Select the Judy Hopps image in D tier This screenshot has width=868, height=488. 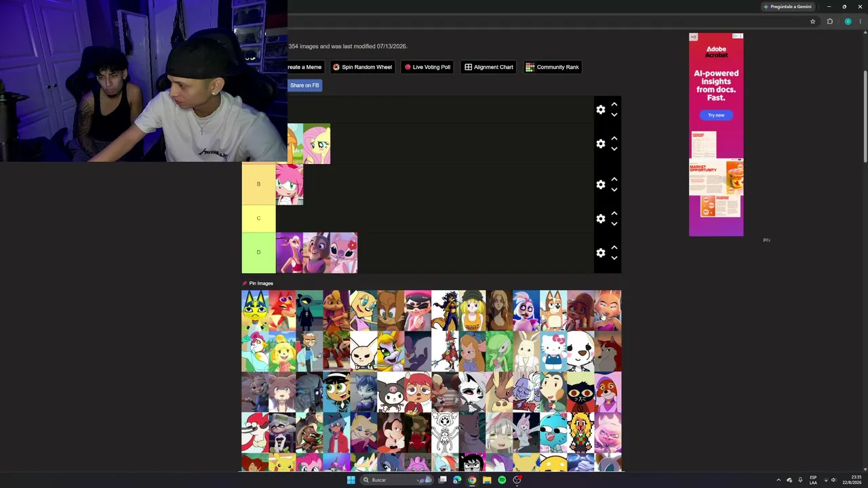317,252
